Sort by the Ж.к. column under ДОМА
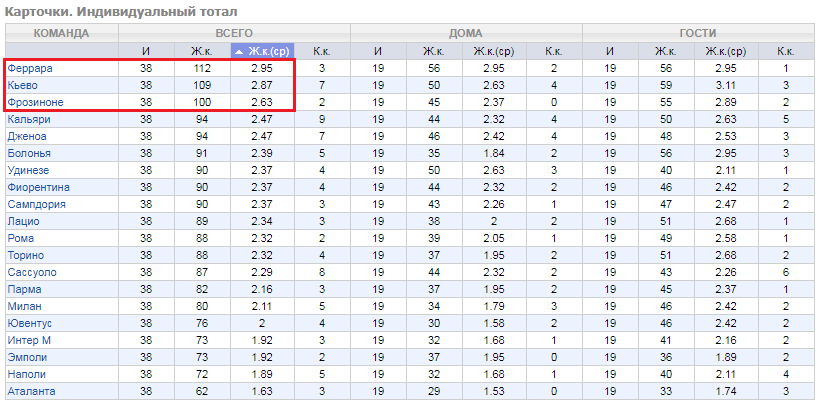The height and width of the screenshot is (403, 818). click(433, 51)
